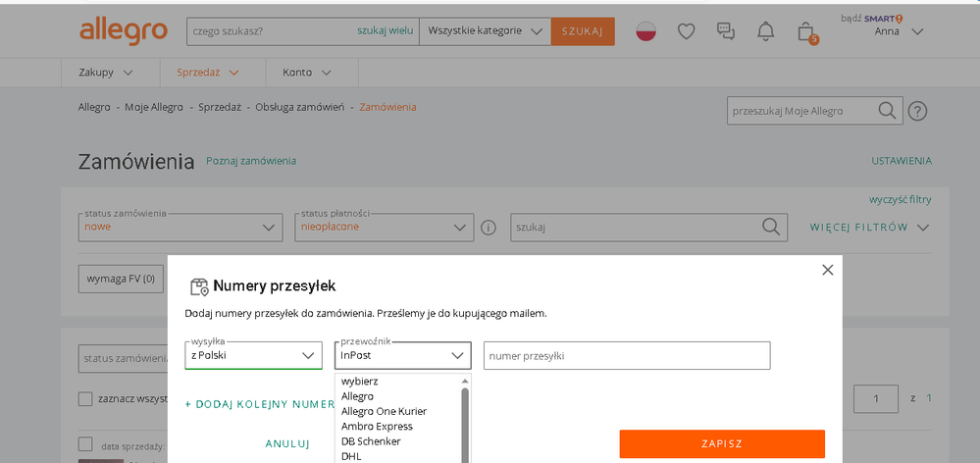Click Moje Allegro breadcrumb

click(x=154, y=108)
